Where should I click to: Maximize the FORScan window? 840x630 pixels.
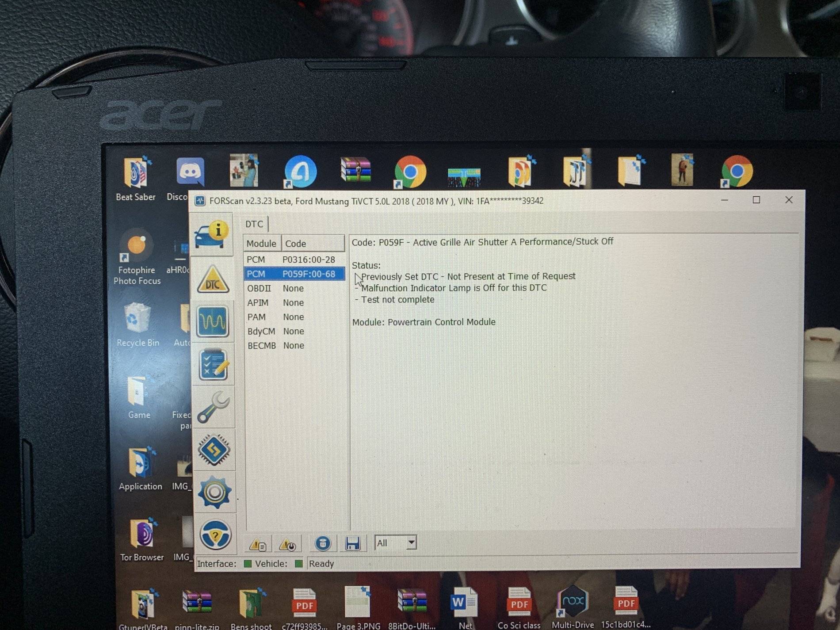point(756,200)
